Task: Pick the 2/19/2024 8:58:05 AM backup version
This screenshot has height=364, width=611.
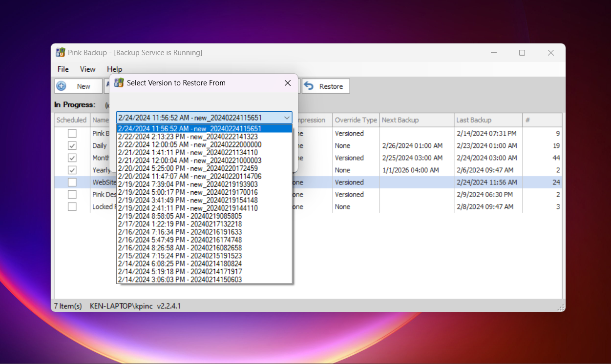Action: 180,216
